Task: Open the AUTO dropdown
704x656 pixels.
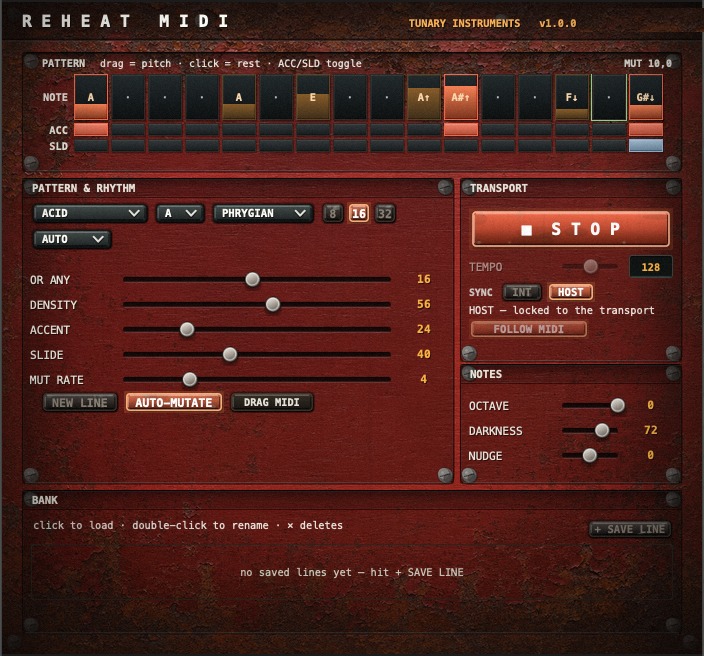Action: tap(72, 239)
